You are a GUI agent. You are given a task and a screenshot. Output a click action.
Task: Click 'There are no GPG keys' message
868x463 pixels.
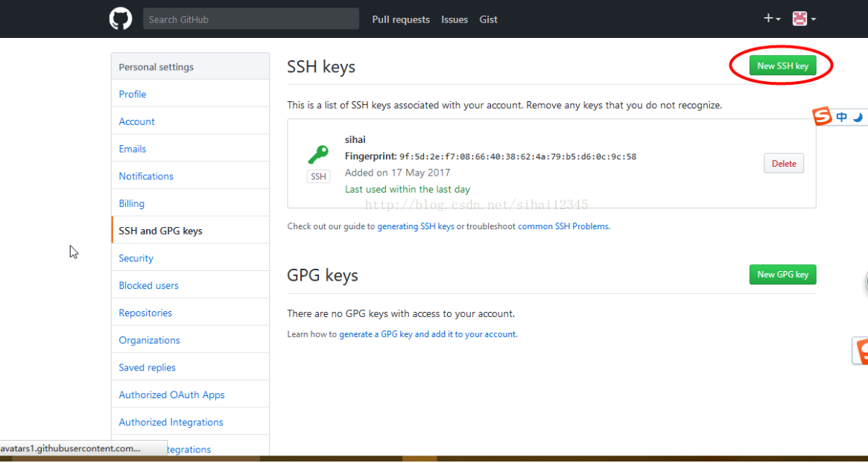coord(401,313)
